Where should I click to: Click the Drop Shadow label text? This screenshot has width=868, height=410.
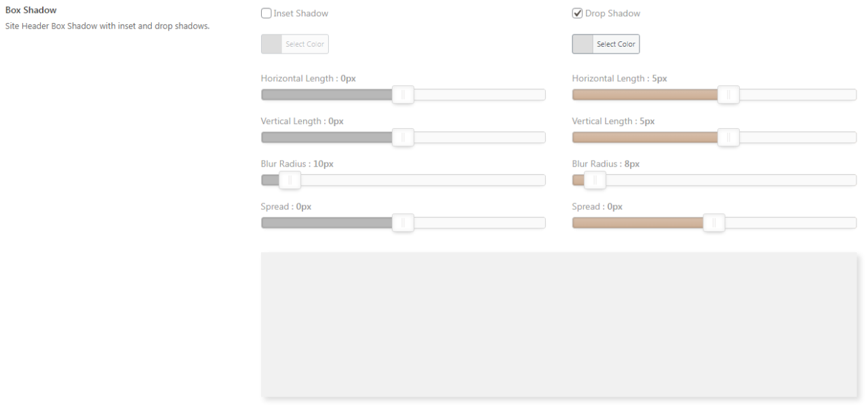click(x=612, y=13)
